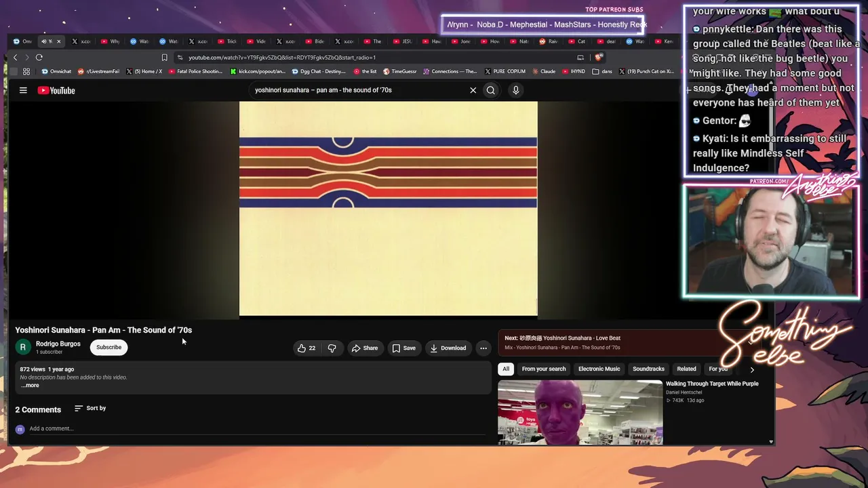Select the For you chip
The image size is (868, 488).
coord(717,369)
